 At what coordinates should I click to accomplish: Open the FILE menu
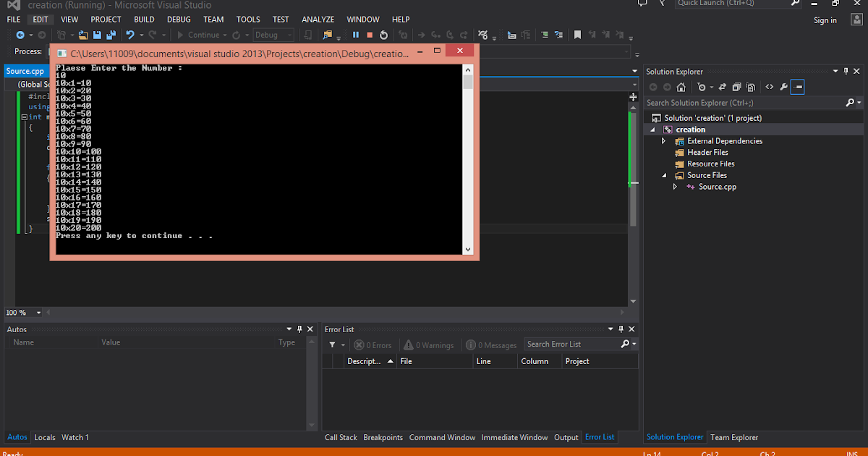pyautogui.click(x=14, y=20)
